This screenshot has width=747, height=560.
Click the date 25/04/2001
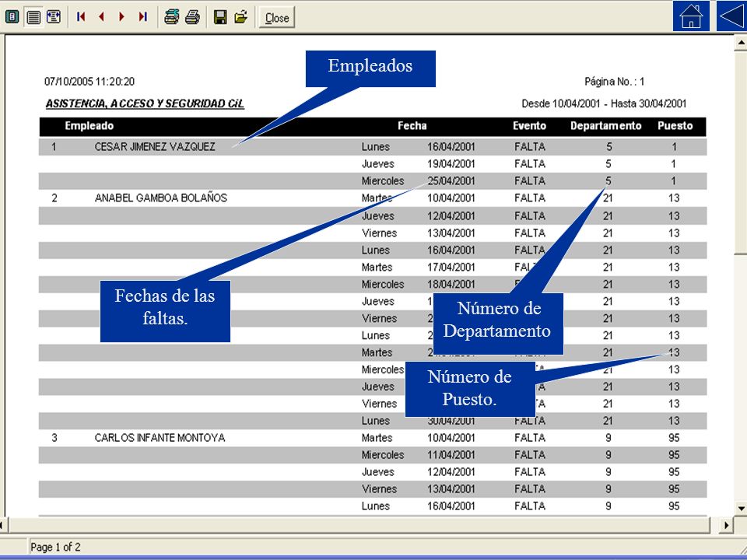coord(451,181)
